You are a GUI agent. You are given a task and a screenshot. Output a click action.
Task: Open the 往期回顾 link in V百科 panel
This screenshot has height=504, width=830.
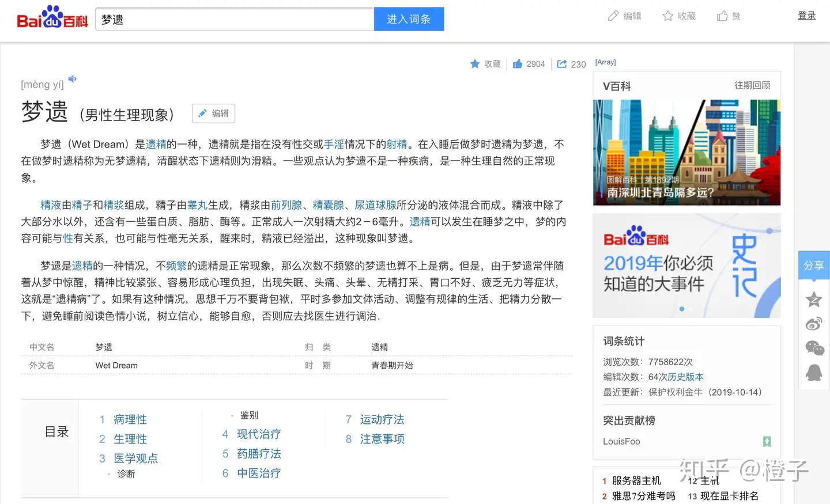point(752,85)
